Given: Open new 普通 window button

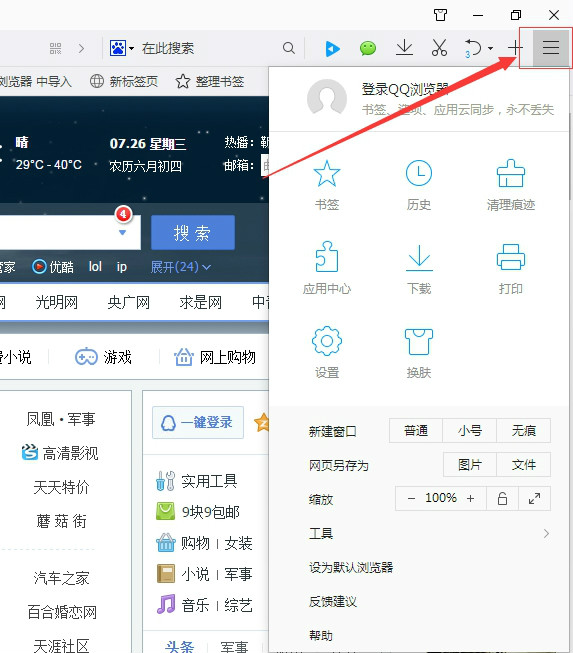Looking at the screenshot, I should pyautogui.click(x=416, y=430).
